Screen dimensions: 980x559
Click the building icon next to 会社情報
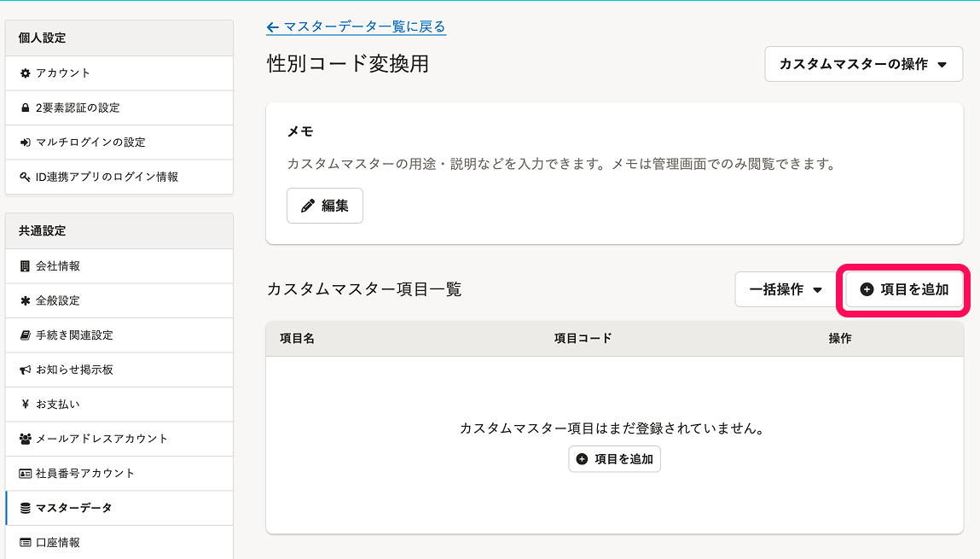click(x=26, y=266)
